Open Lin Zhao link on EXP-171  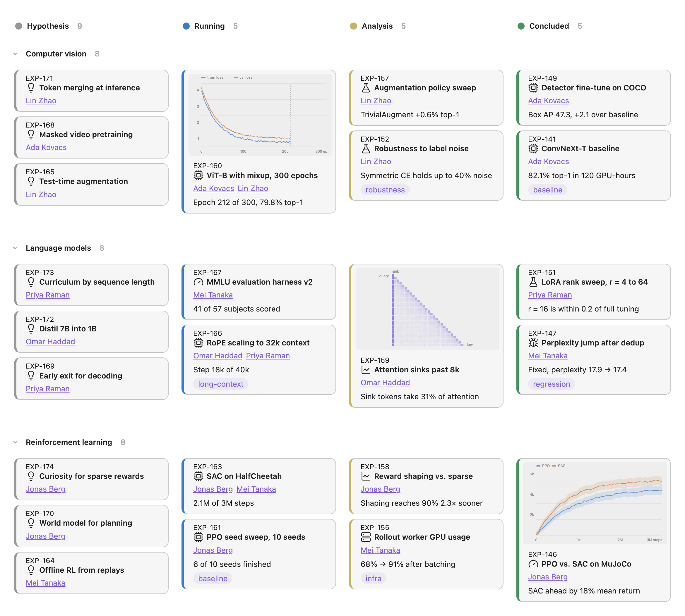41,101
